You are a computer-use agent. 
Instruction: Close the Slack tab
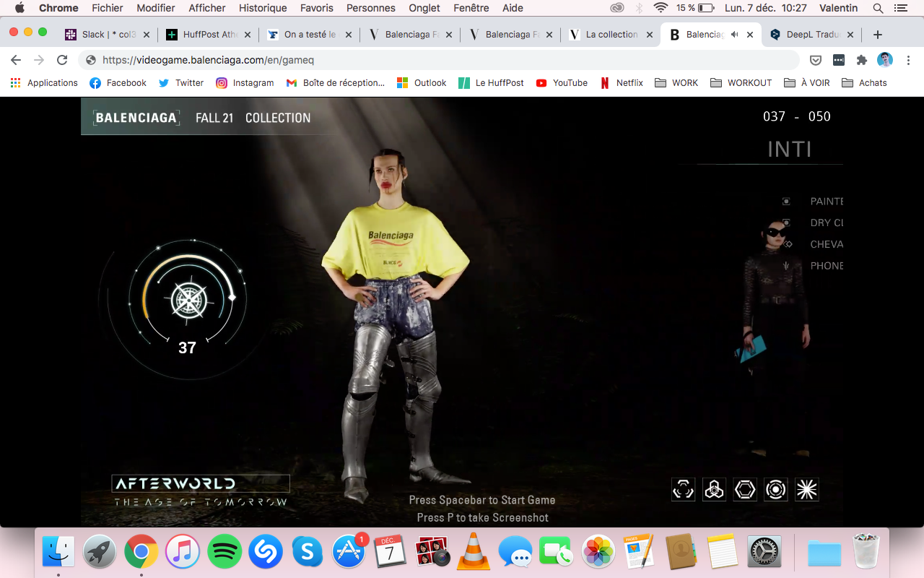pos(147,35)
